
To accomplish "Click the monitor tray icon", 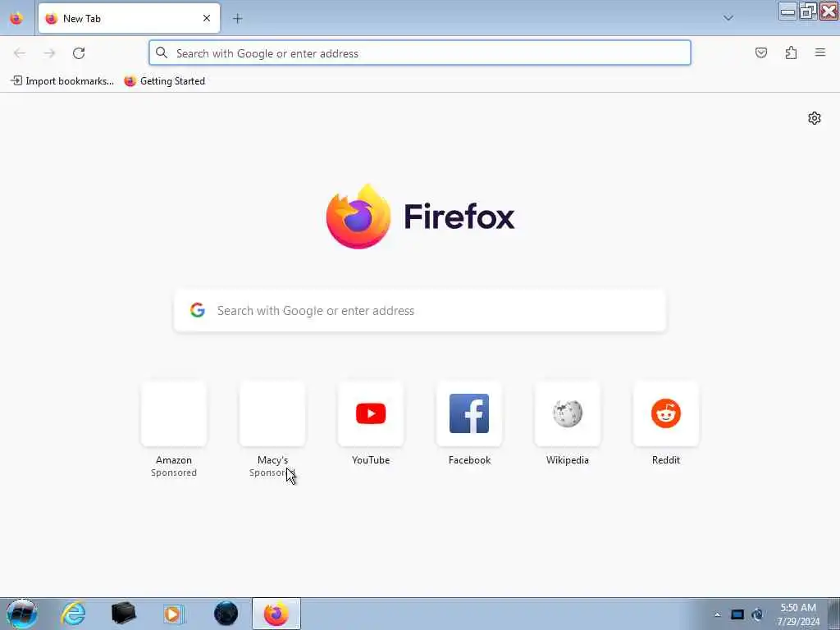I will pos(737,614).
